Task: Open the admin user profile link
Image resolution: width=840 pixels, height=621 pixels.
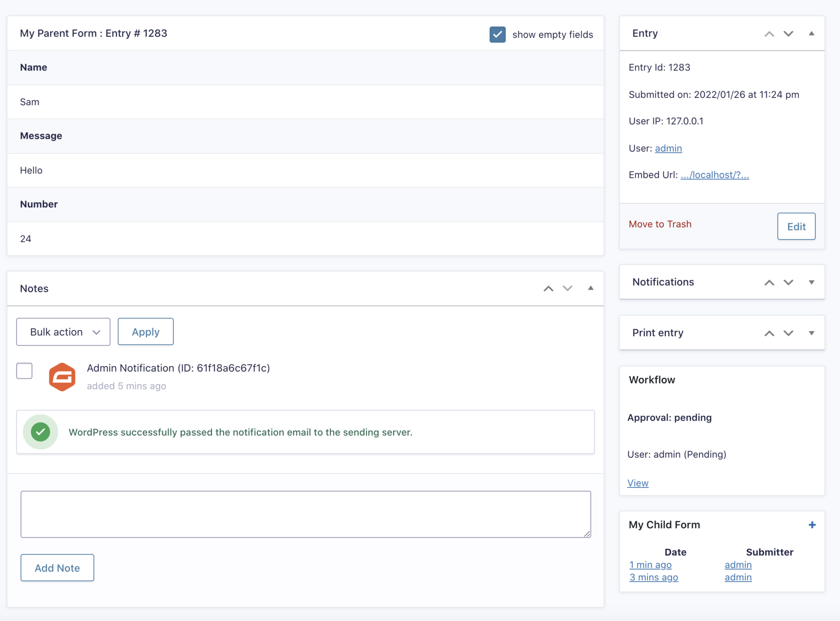Action: 668,148
